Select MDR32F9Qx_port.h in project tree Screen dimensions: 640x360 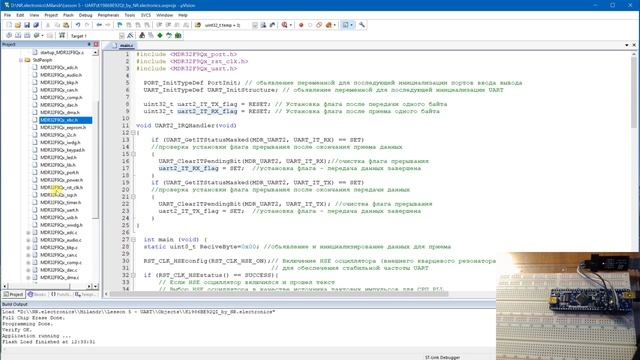60,173
